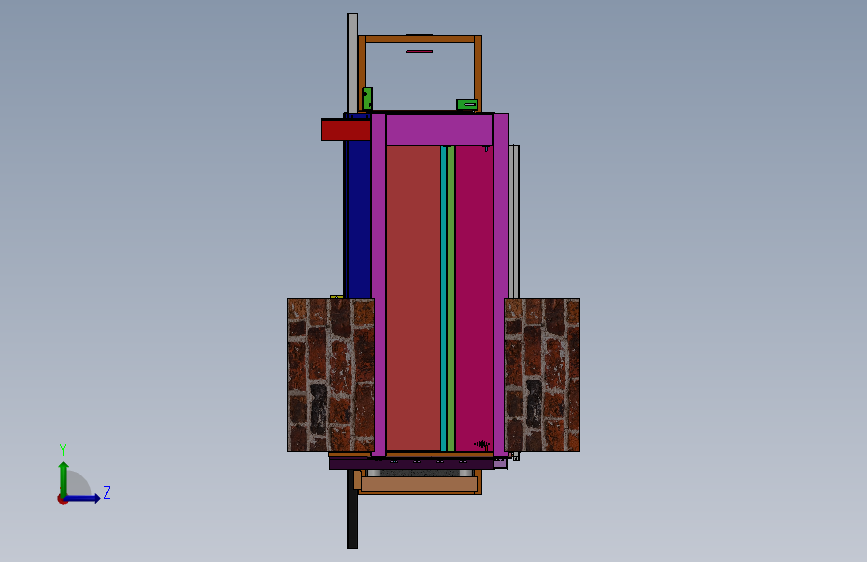Select the dark purple base plate
867x562 pixels.
pos(411,464)
